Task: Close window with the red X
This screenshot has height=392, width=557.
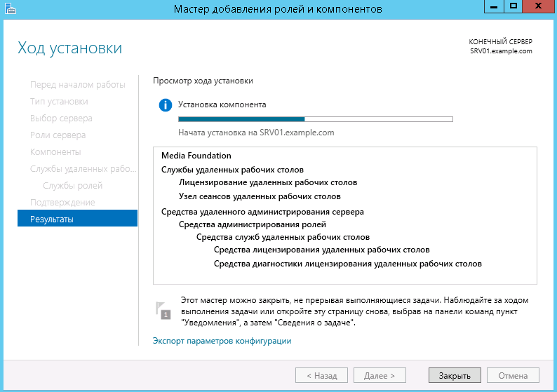Action: click(539, 6)
